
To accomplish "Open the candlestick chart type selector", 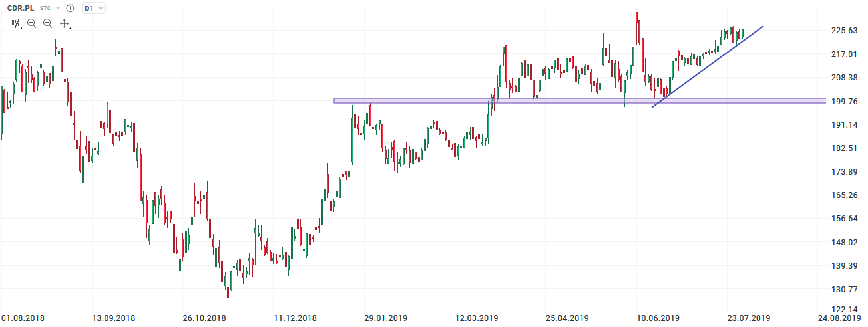I will [17, 23].
